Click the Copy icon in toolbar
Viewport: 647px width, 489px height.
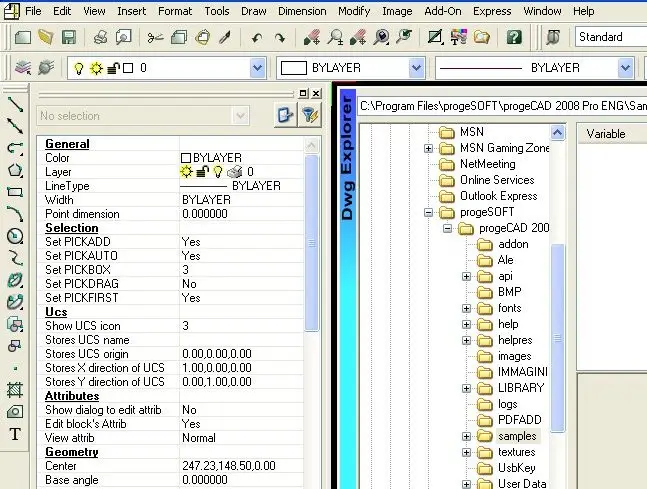179,38
